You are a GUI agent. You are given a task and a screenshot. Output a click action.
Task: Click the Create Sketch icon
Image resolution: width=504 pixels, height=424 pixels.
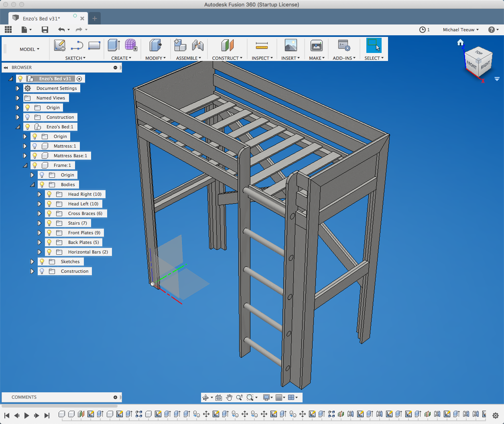tap(60, 45)
